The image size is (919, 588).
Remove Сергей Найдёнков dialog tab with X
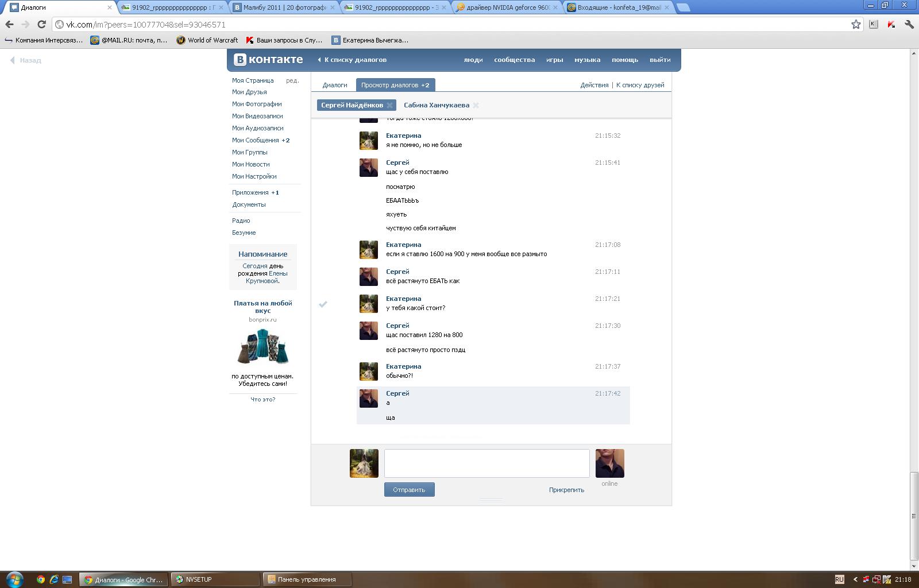tap(389, 105)
